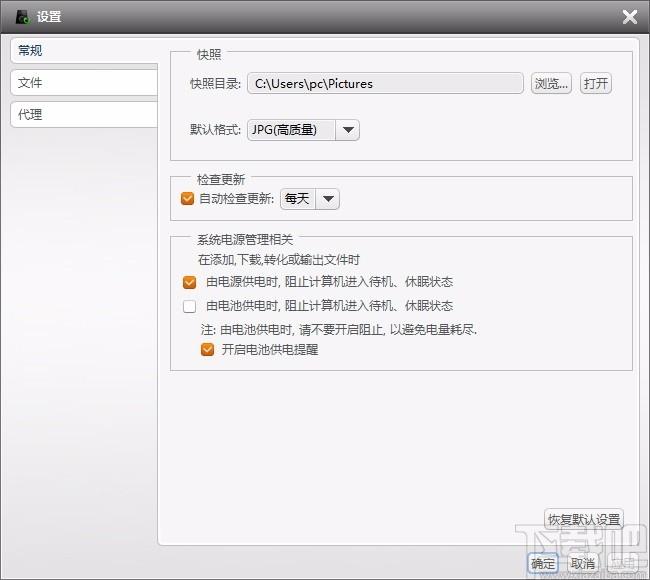Click the 确定 button
Viewport: 650px width, 580px height.
pos(543,563)
